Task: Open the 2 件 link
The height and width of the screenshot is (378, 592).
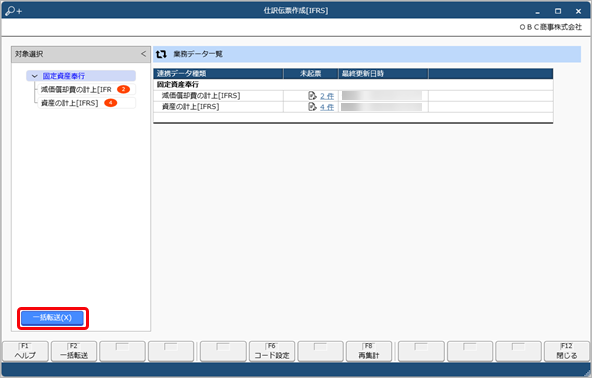Action: click(327, 96)
